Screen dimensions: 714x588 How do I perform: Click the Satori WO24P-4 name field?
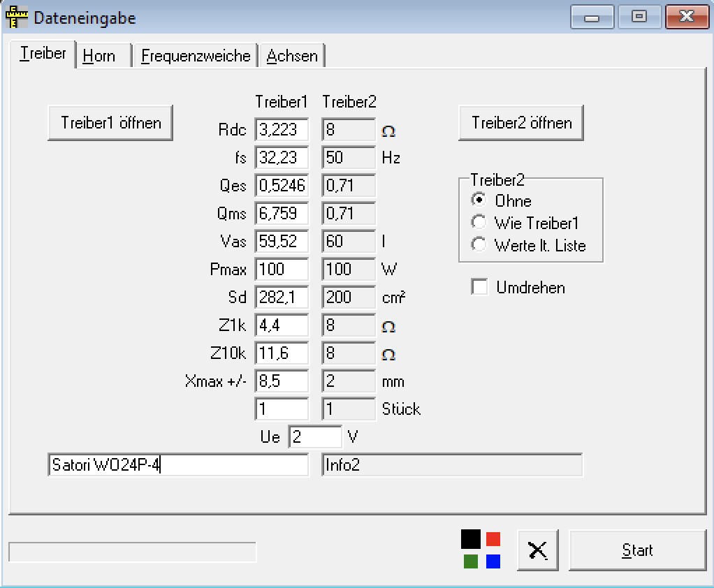click(x=178, y=465)
